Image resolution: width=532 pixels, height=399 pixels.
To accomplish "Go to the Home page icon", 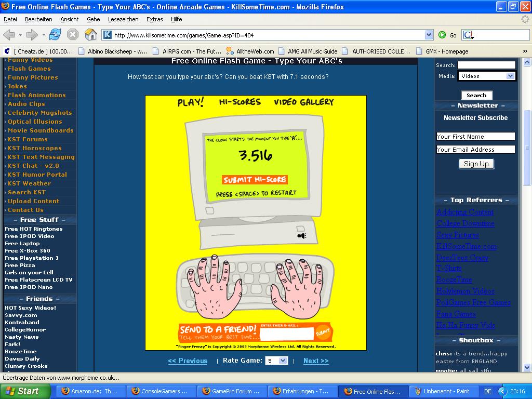I will tap(90, 35).
